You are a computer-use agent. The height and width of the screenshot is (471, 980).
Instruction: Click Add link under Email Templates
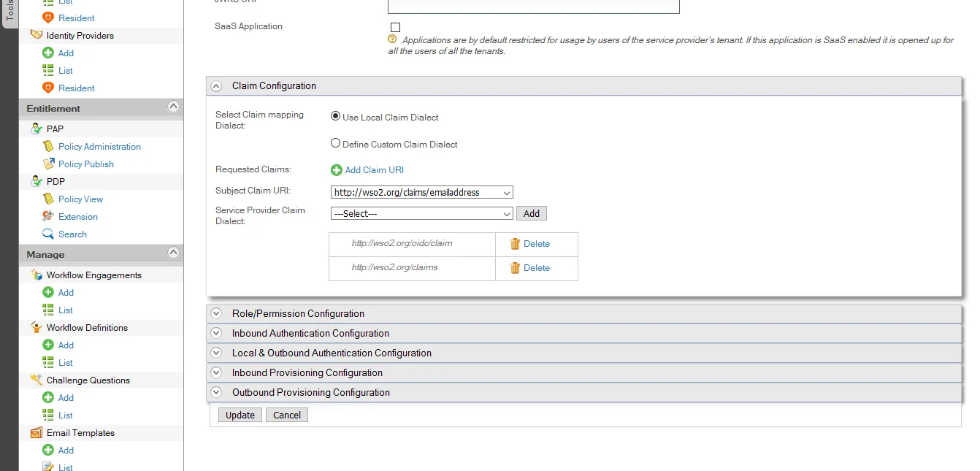(66, 450)
